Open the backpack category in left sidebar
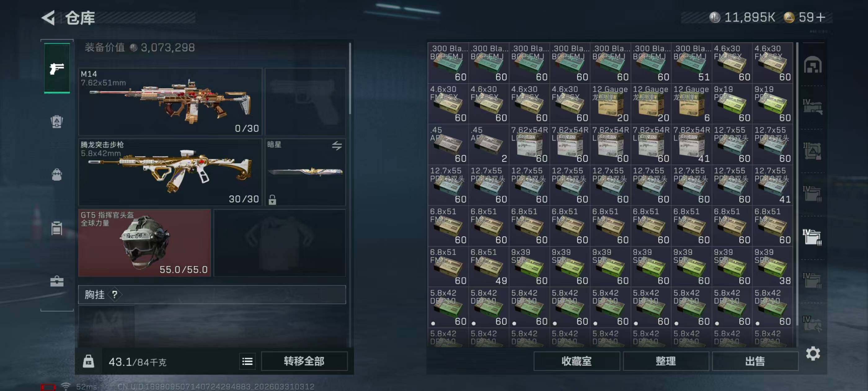This screenshot has height=391, width=868. point(57,175)
